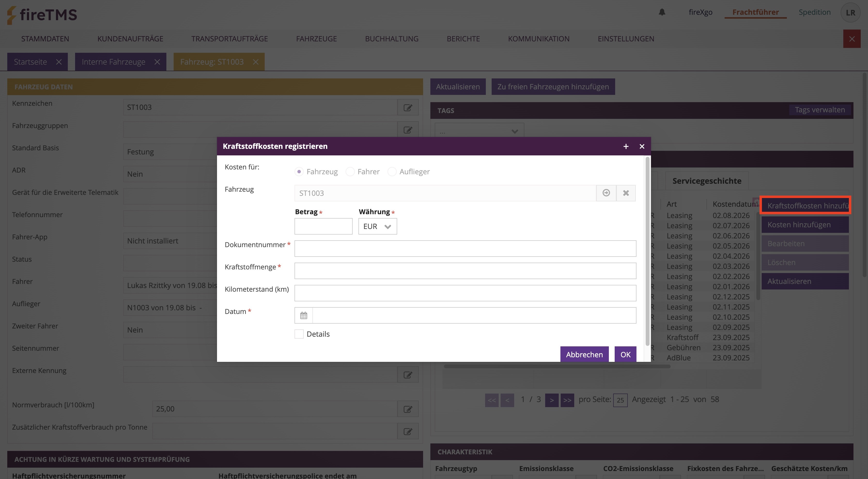Open the Währung EUR dropdown
Viewport: 868px width, 479px height.
(377, 226)
